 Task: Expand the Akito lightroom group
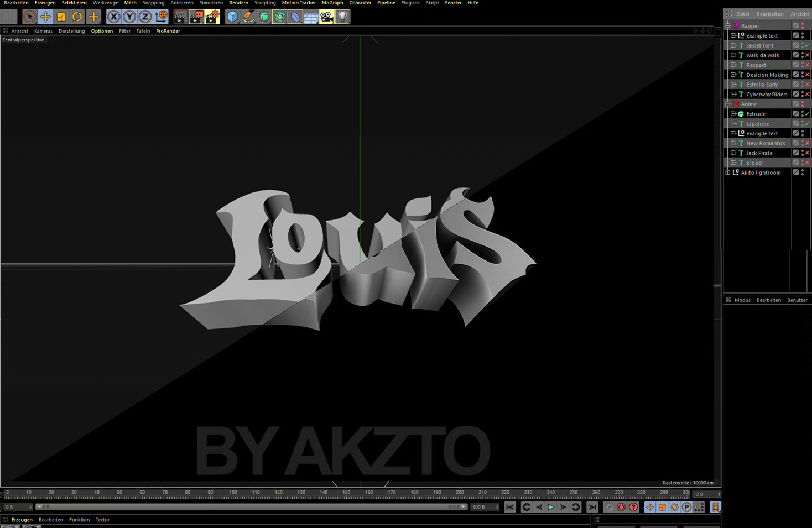[728, 172]
